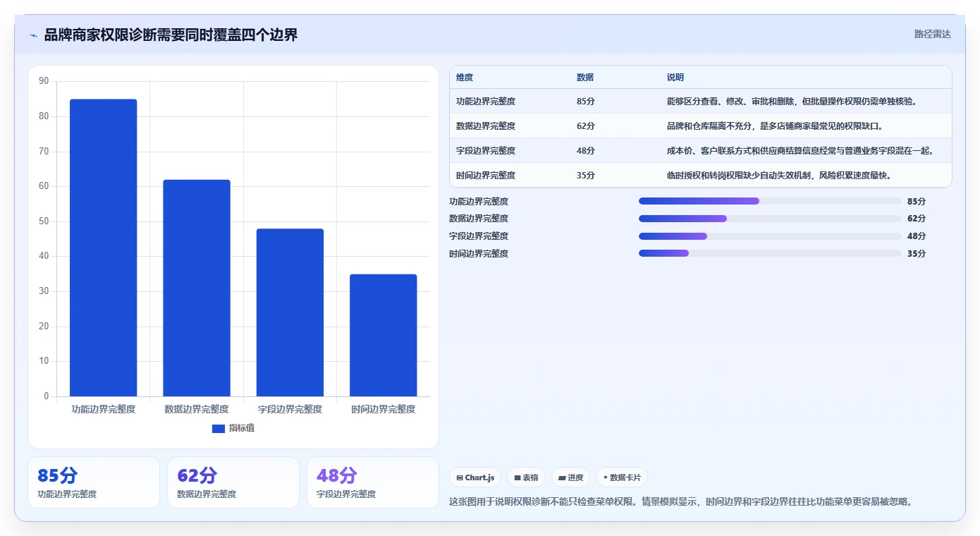Select table row 字段边界完整度
980x536 pixels.
(x=700, y=151)
